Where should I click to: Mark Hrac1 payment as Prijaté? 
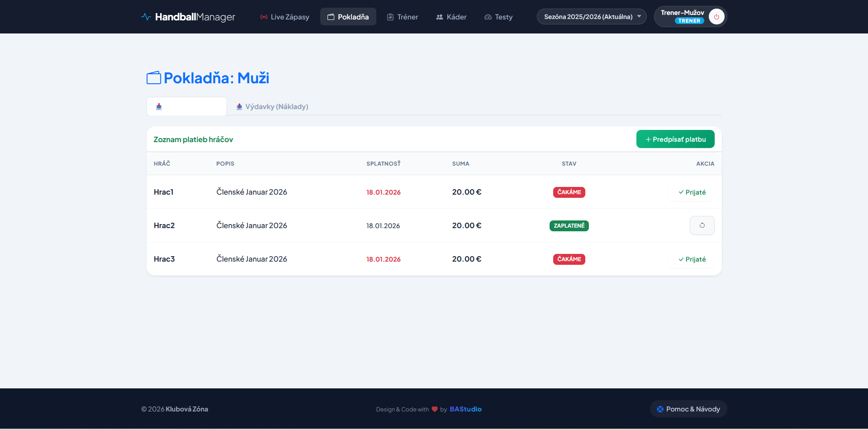coord(692,192)
